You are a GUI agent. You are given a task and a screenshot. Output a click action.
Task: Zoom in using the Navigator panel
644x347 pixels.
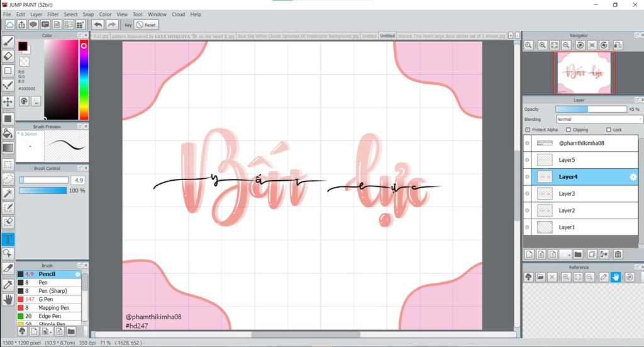click(542, 45)
